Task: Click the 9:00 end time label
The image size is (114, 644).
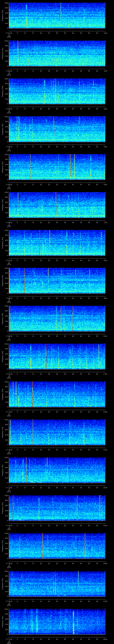Action: point(105,298)
